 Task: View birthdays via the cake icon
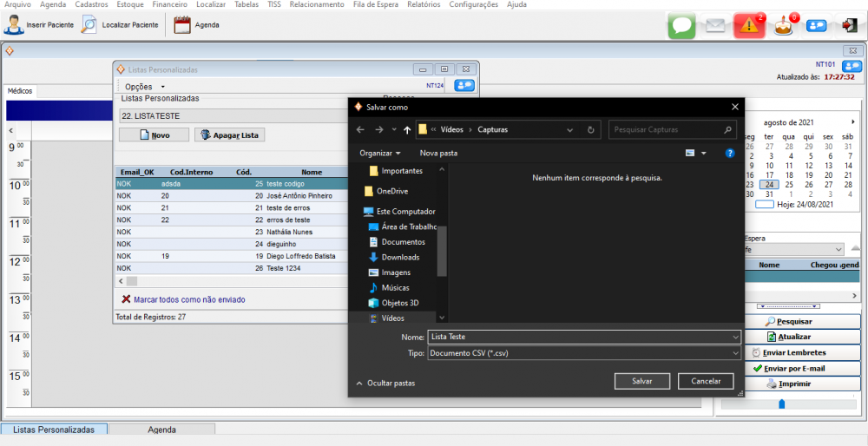(784, 26)
